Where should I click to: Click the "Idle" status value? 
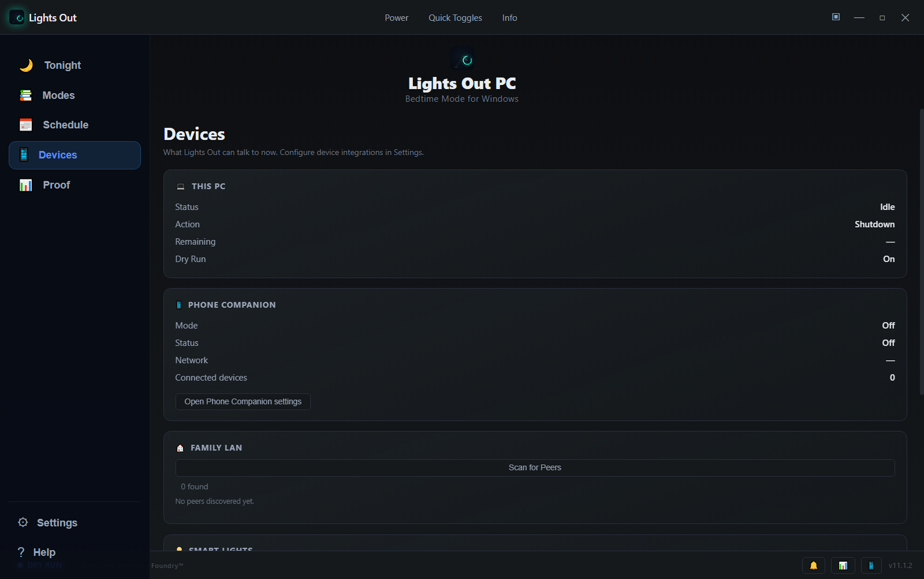pos(888,207)
